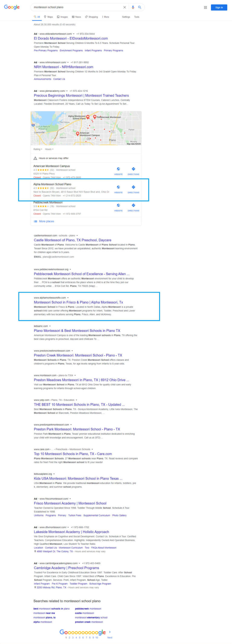Switch to the Images tab
232x644 pixels.
pyautogui.click(x=63, y=17)
